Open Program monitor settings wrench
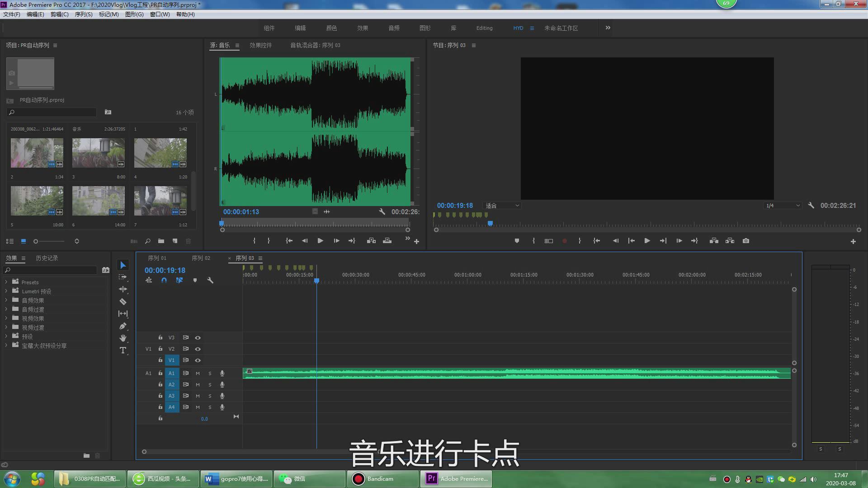Screen dimensions: 868x488 click(x=811, y=205)
